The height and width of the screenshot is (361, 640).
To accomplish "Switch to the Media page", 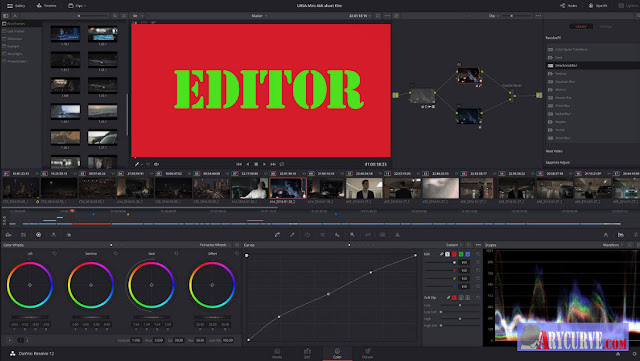I will pyautogui.click(x=277, y=354).
